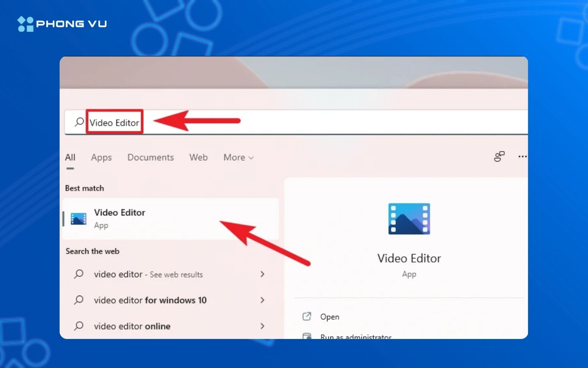Open the account options icon near top right
Image resolution: width=588 pixels, height=368 pixels.
499,157
